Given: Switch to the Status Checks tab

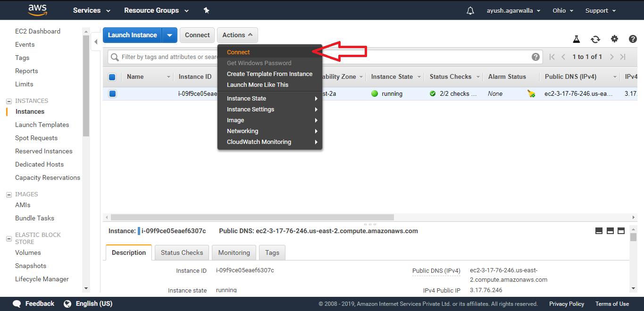Looking at the screenshot, I should pos(182,252).
